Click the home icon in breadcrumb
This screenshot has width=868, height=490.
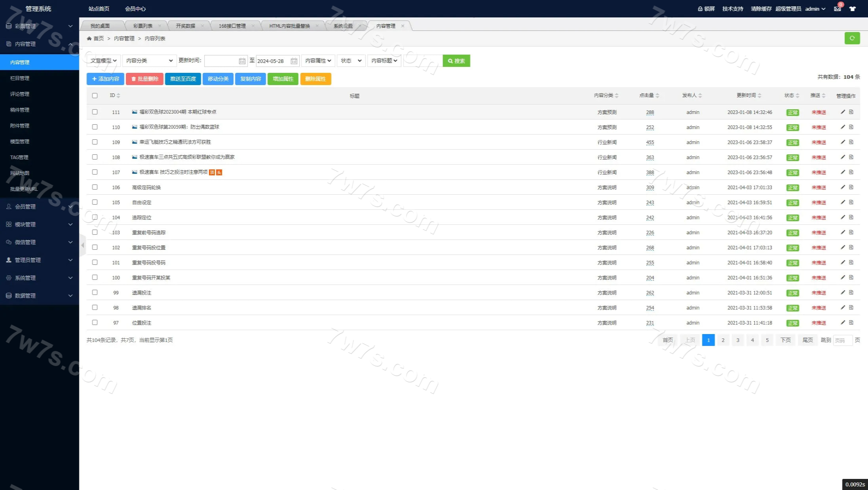89,38
